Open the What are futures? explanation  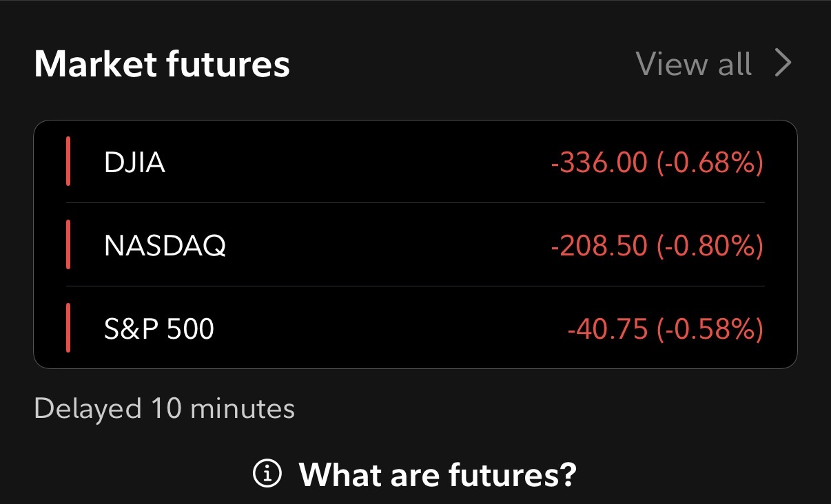(437, 474)
